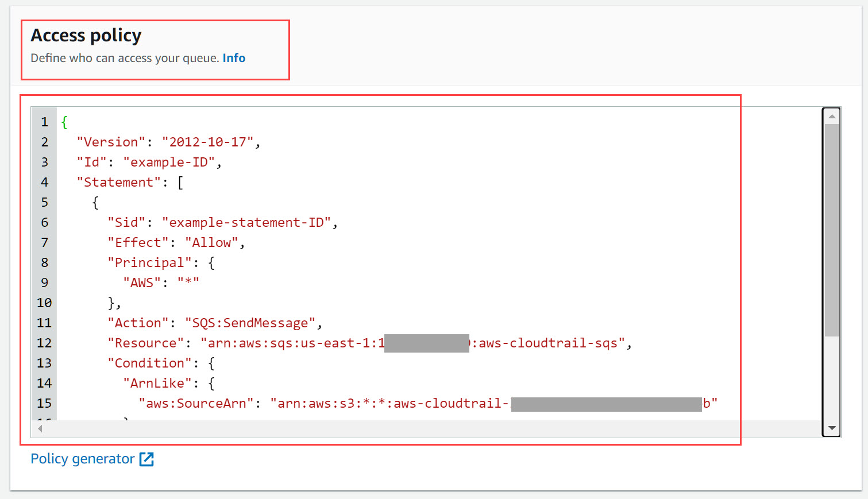This screenshot has width=868, height=499.
Task: Click the arn:aws:s3 source ARN value
Action: (x=494, y=403)
